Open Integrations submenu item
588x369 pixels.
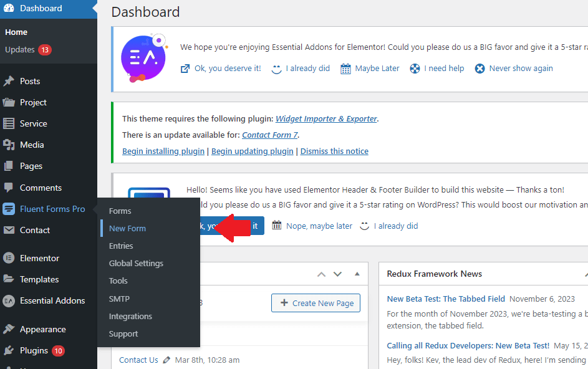(x=130, y=317)
